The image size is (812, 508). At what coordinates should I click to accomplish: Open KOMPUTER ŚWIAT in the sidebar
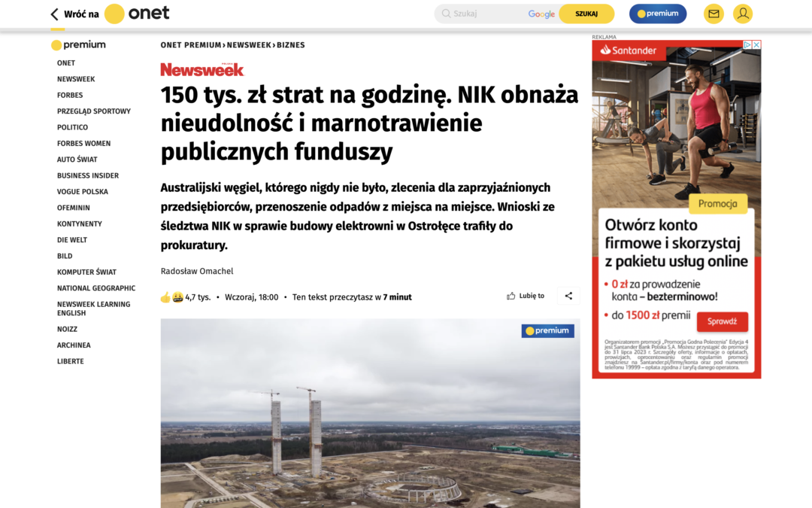click(x=87, y=272)
